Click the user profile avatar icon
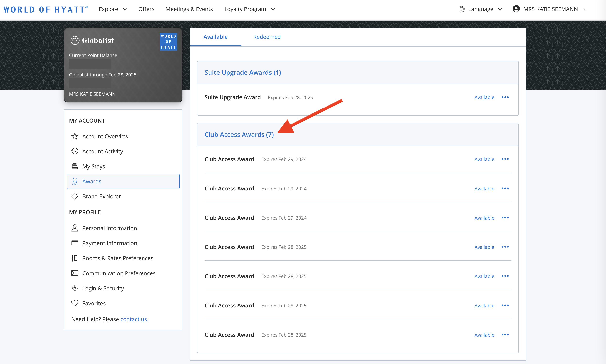 516,9
